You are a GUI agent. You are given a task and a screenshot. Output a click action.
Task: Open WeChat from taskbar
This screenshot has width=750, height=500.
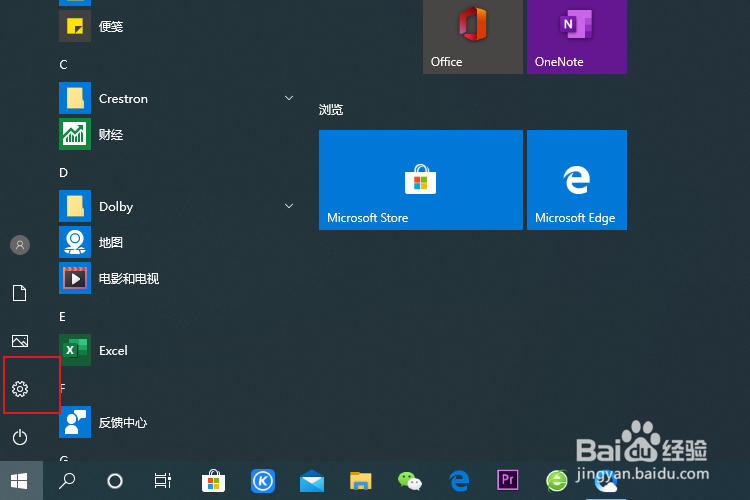click(x=409, y=481)
